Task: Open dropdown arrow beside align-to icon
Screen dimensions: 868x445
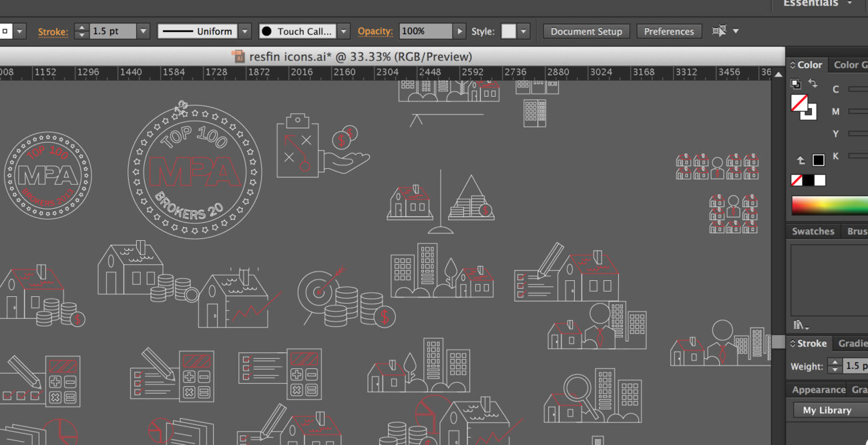Action: tap(736, 31)
